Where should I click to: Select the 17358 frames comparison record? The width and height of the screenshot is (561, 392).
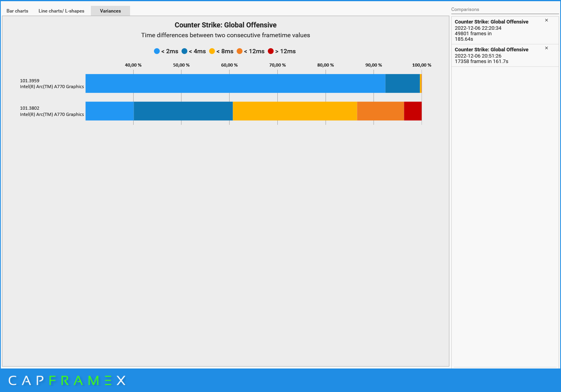505,56
